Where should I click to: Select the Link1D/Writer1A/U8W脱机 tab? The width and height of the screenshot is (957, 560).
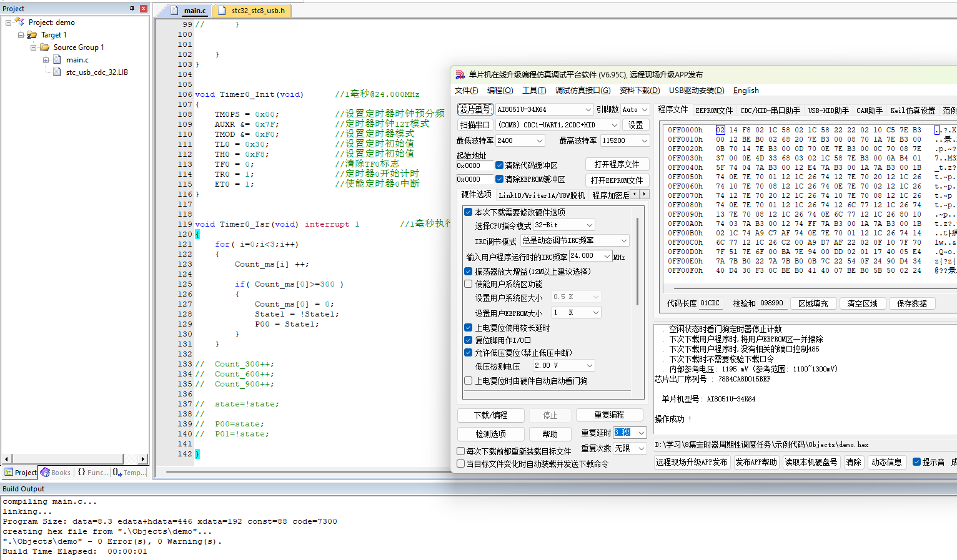coord(542,195)
